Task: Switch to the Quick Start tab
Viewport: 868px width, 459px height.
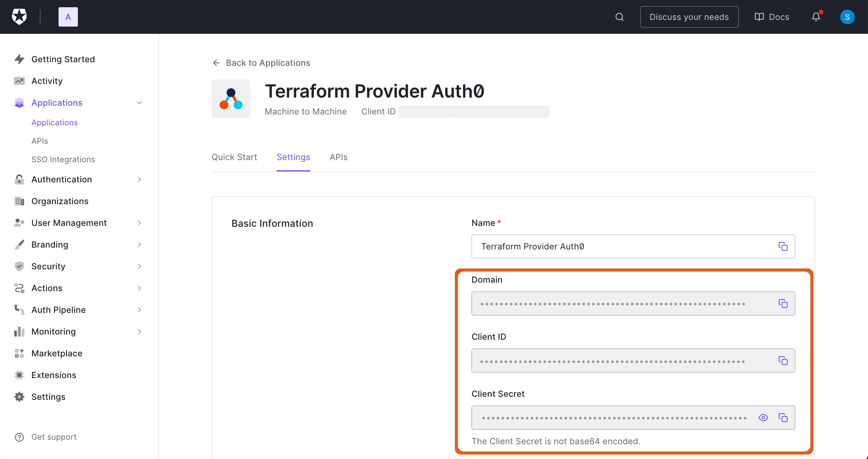Action: tap(234, 157)
